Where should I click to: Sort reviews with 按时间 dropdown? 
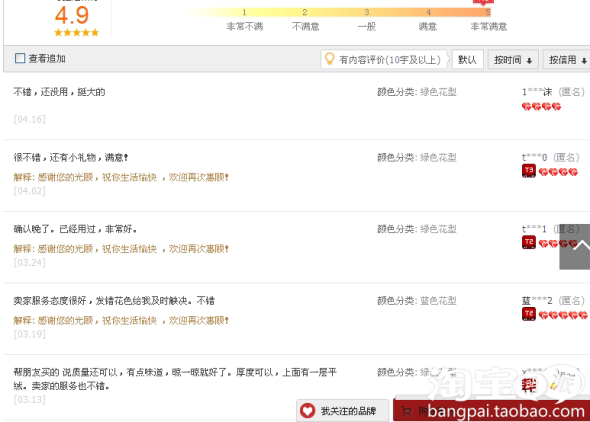click(x=513, y=59)
